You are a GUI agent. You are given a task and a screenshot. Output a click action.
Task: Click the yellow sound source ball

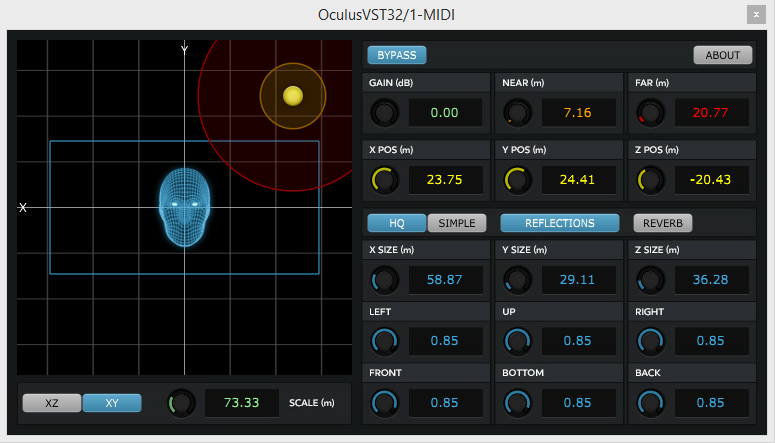(x=293, y=96)
